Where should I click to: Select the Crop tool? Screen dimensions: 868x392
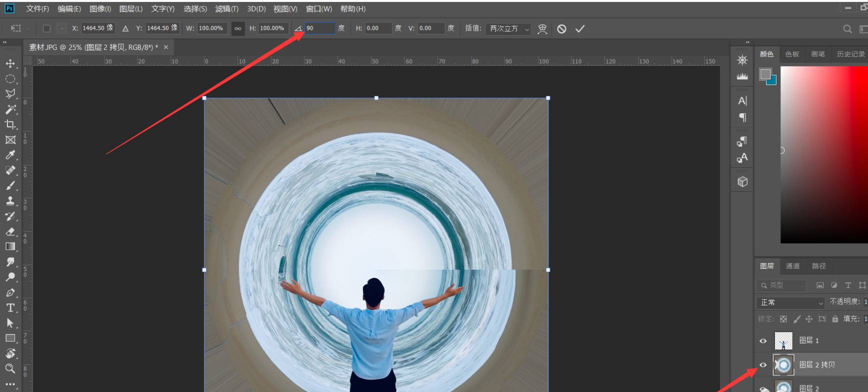[x=10, y=124]
